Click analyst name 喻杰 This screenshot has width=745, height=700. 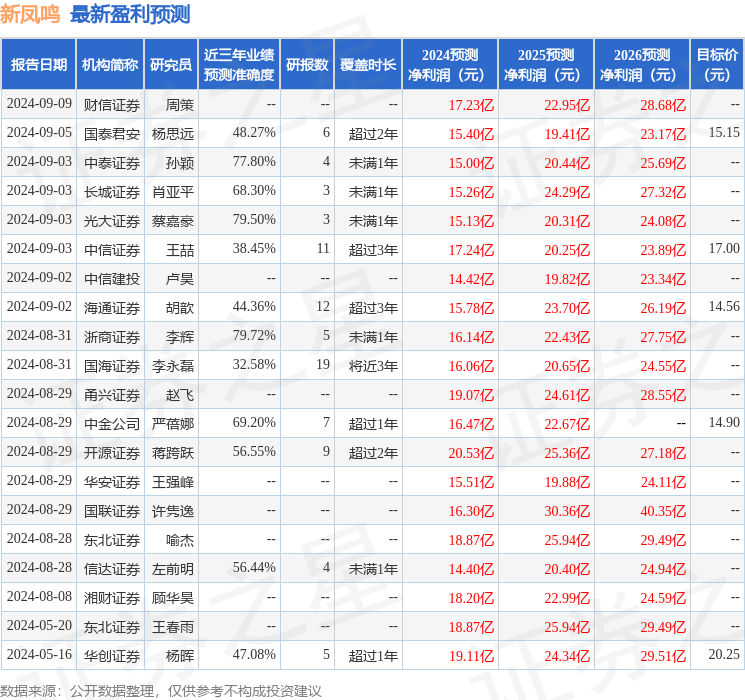point(180,539)
